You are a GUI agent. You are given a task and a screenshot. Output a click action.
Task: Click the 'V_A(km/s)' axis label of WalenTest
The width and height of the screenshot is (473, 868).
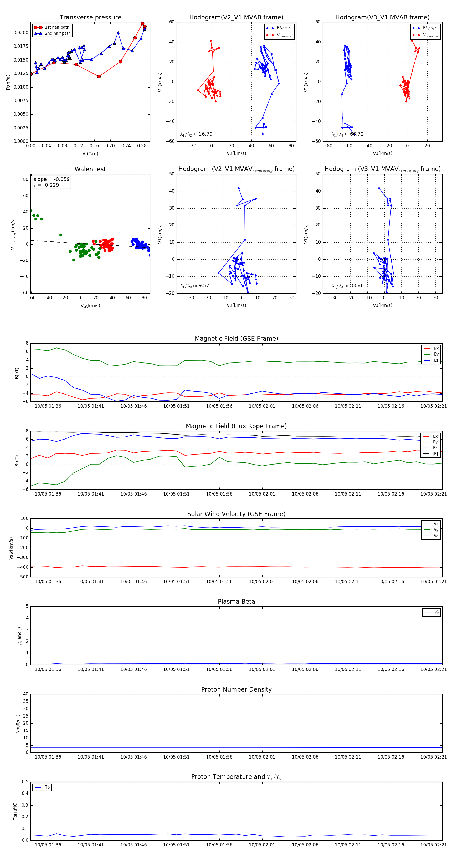pyautogui.click(x=90, y=306)
